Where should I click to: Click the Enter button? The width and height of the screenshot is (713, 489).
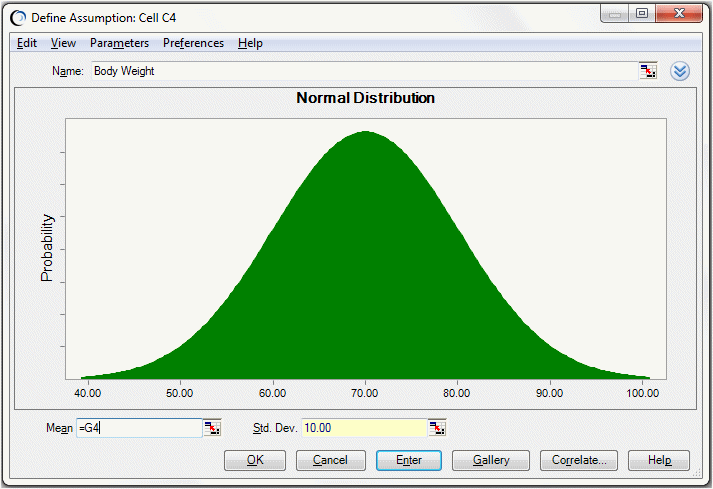(x=409, y=460)
